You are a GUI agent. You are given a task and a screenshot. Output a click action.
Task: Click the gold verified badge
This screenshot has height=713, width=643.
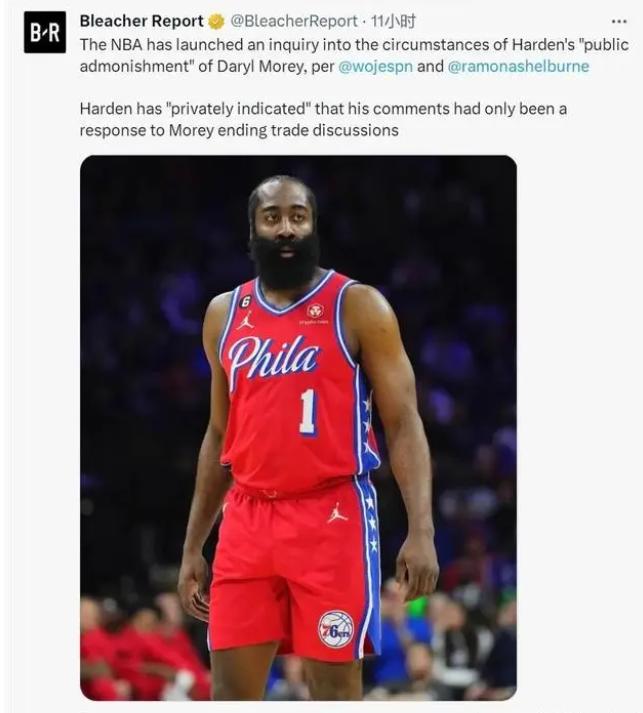coord(216,21)
